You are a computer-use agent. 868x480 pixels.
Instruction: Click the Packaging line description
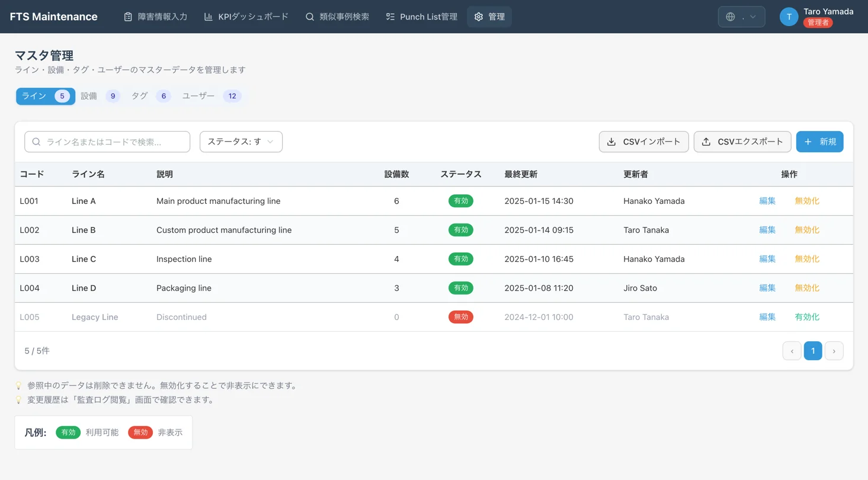pos(184,288)
